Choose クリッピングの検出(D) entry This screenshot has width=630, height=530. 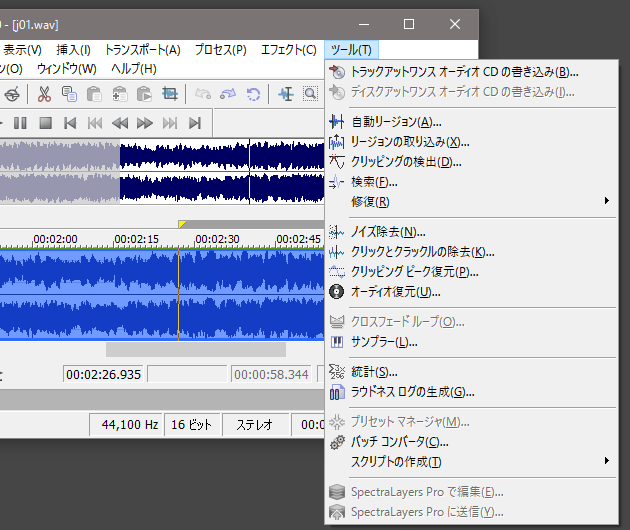[x=472, y=162]
